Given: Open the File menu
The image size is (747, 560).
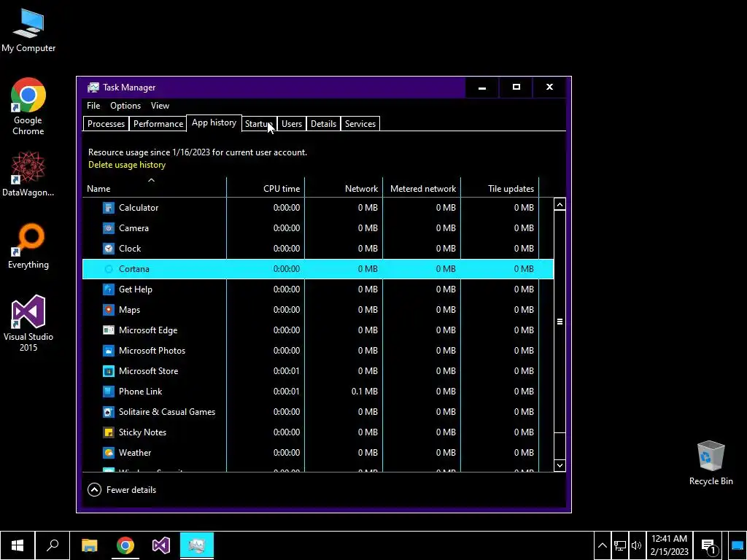Looking at the screenshot, I should 93,106.
